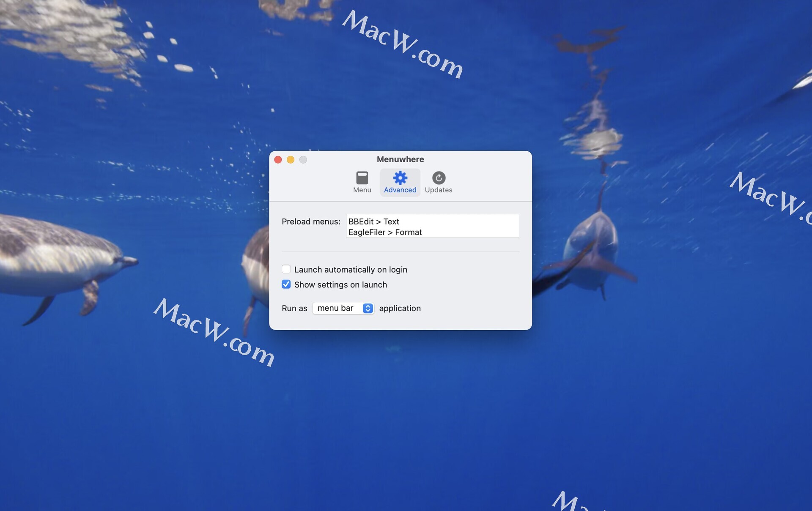Enable Launch automatically on login

286,269
